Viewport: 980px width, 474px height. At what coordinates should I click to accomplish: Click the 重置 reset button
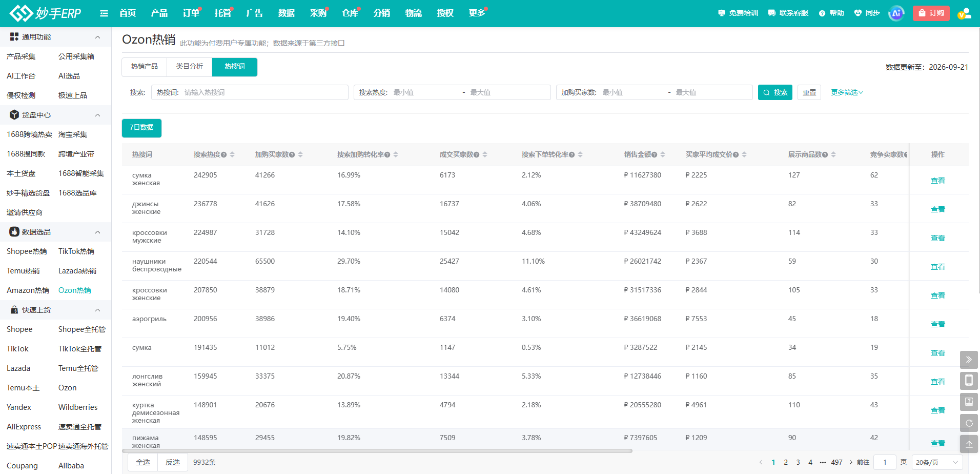click(x=809, y=92)
